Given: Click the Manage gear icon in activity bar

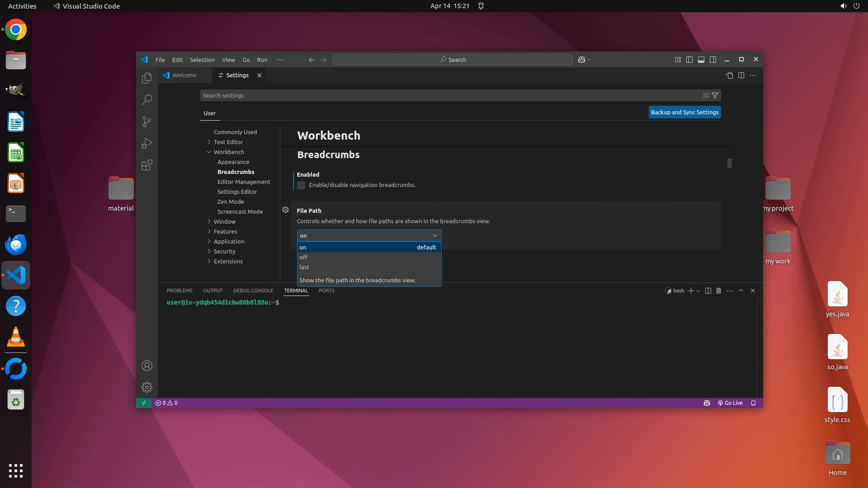Looking at the screenshot, I should click(x=146, y=387).
